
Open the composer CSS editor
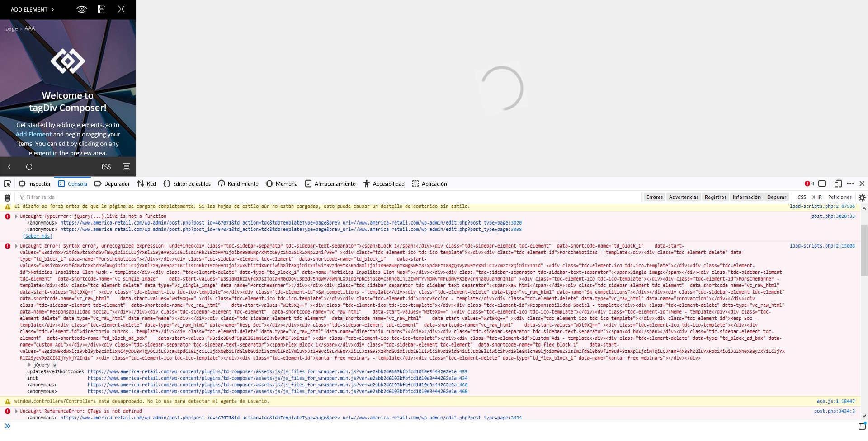point(106,167)
